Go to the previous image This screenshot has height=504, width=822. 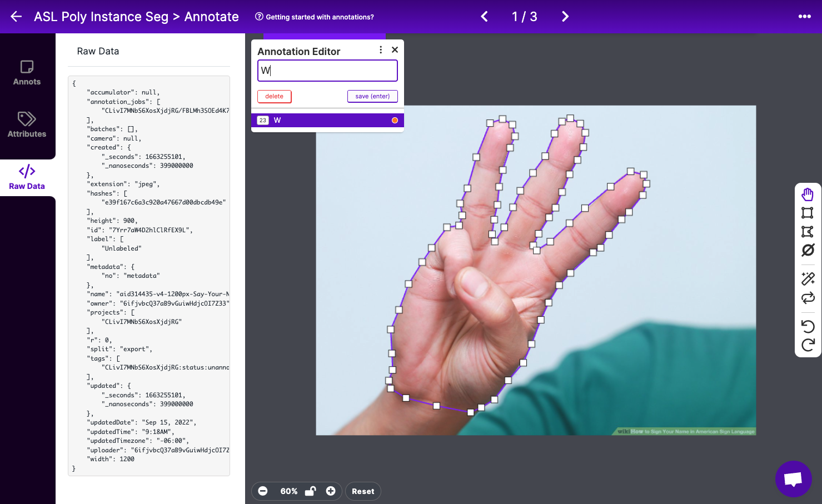coord(485,17)
